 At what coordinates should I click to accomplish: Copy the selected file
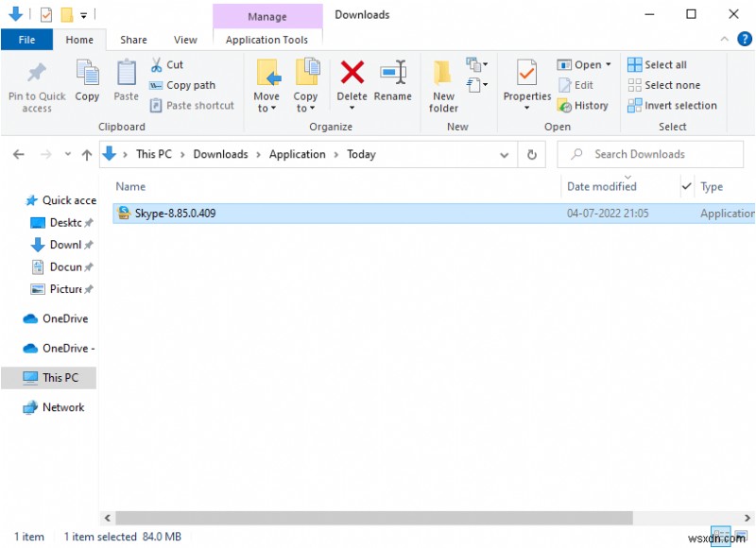pyautogui.click(x=87, y=81)
